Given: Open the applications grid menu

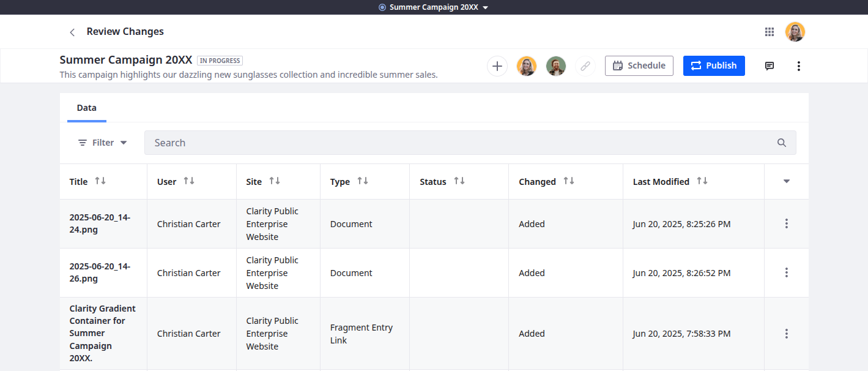Looking at the screenshot, I should click(x=770, y=32).
